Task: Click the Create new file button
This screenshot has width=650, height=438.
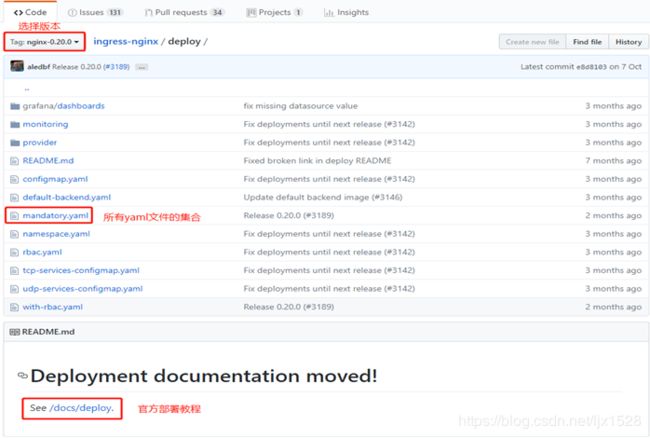Action: pos(532,42)
